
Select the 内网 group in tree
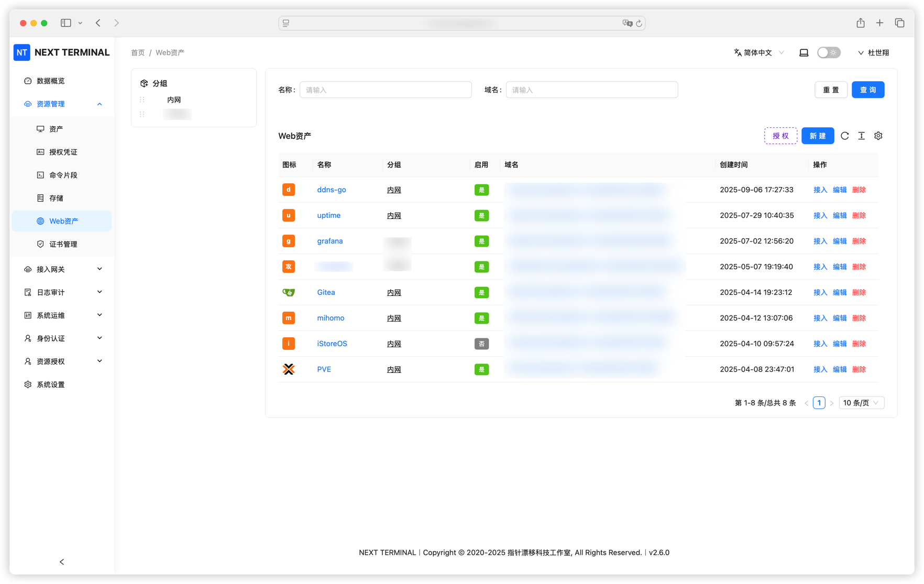click(174, 100)
